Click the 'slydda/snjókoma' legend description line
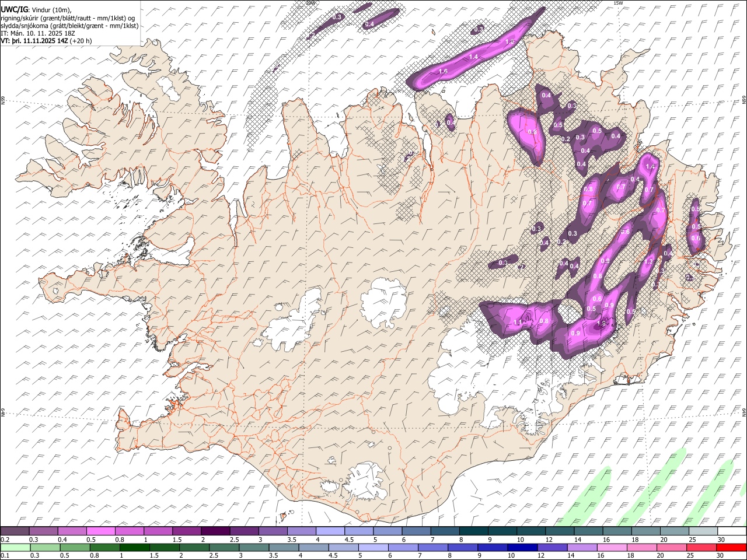 [x=69, y=26]
